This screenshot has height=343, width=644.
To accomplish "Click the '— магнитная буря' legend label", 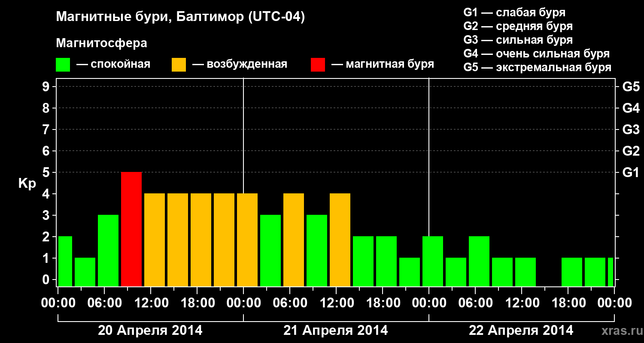I will coord(383,65).
